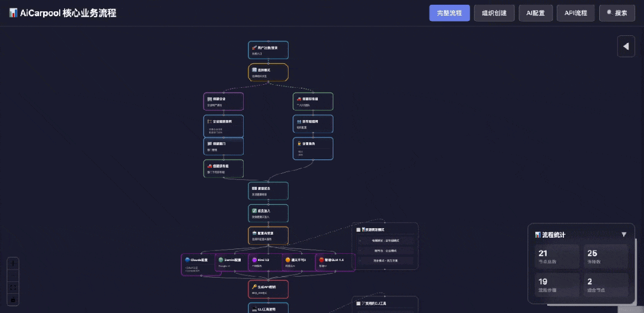Viewport: 644px width, 313px height.
Task: Switch to 组织创建 view
Action: (x=494, y=13)
